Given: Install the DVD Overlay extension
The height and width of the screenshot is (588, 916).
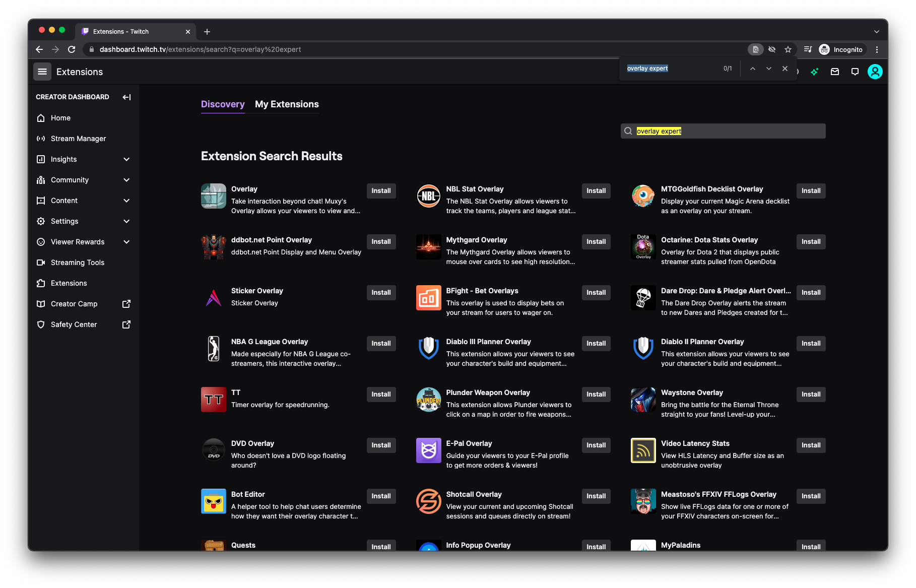Looking at the screenshot, I should (x=381, y=445).
